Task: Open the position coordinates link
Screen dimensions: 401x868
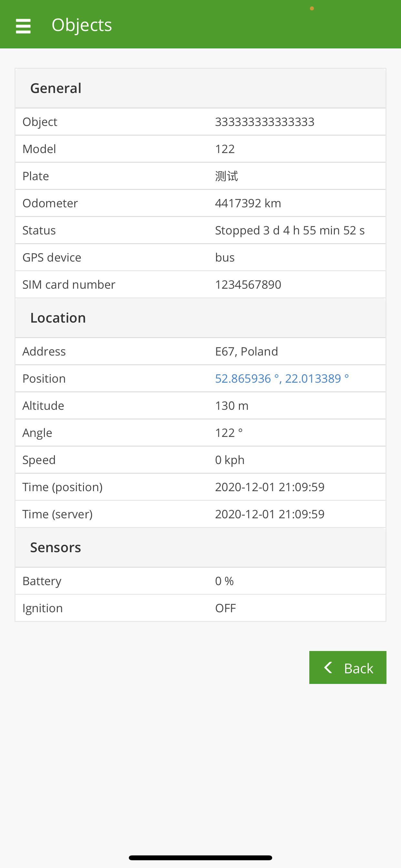Action: pos(282,378)
